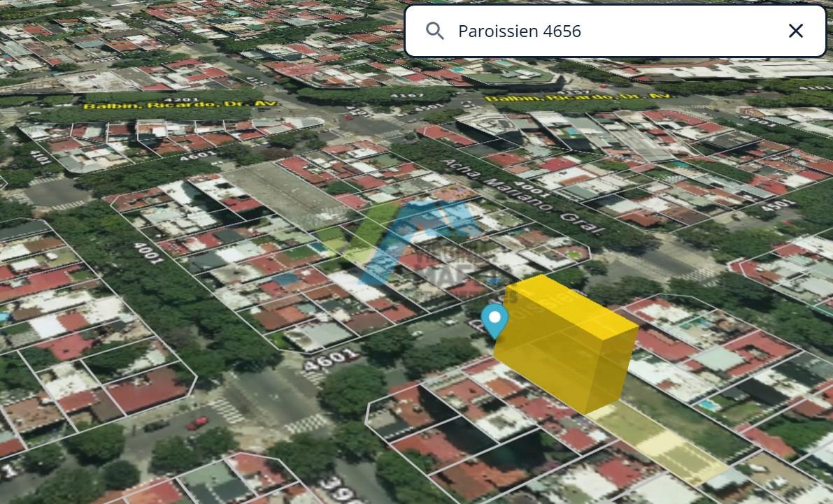Click the red car parked on the street
833x504 pixels.
tap(197, 424)
